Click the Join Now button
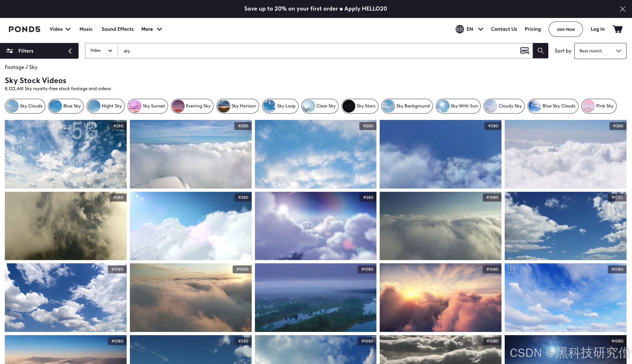Screen dimensions: 632x364 565,29
